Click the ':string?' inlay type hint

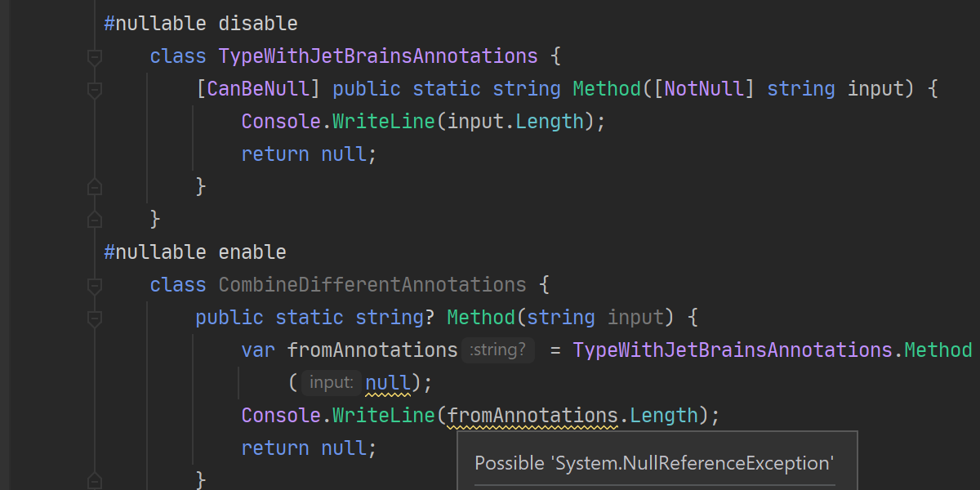click(x=498, y=350)
